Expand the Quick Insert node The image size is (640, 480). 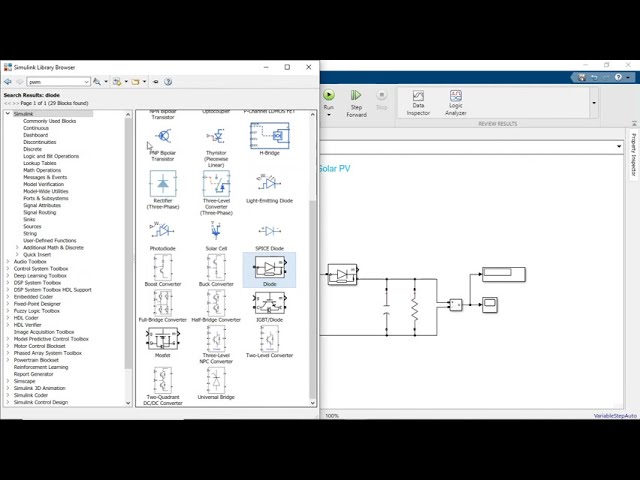(x=17, y=254)
